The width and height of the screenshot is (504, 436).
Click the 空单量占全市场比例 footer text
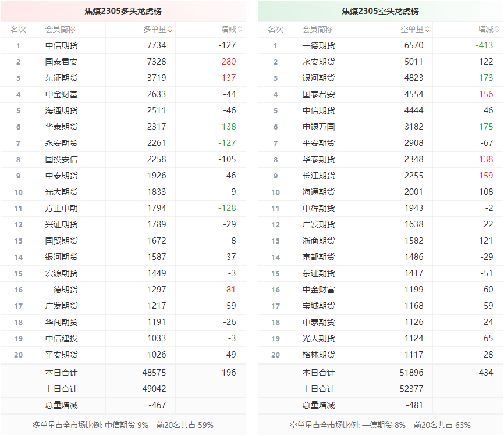(x=380, y=425)
